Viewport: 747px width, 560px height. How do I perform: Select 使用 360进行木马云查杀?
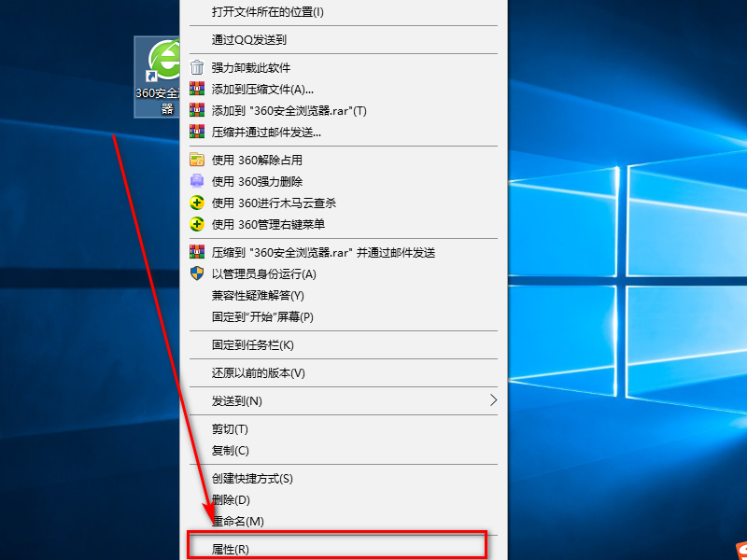point(344,203)
